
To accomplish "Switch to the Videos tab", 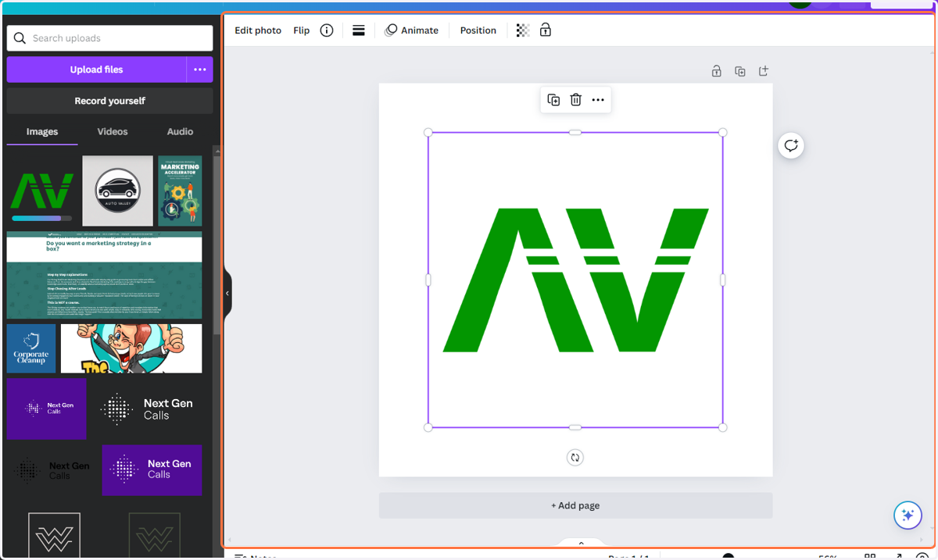I will 113,132.
